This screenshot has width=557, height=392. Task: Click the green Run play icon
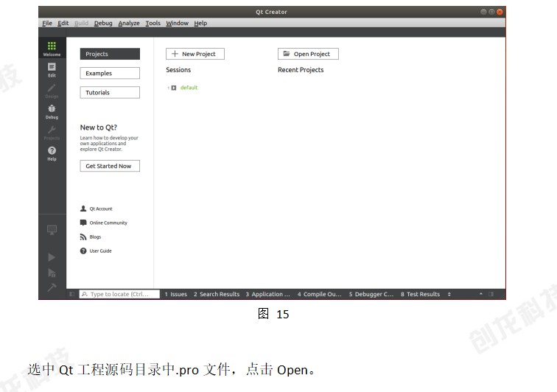pos(52,257)
